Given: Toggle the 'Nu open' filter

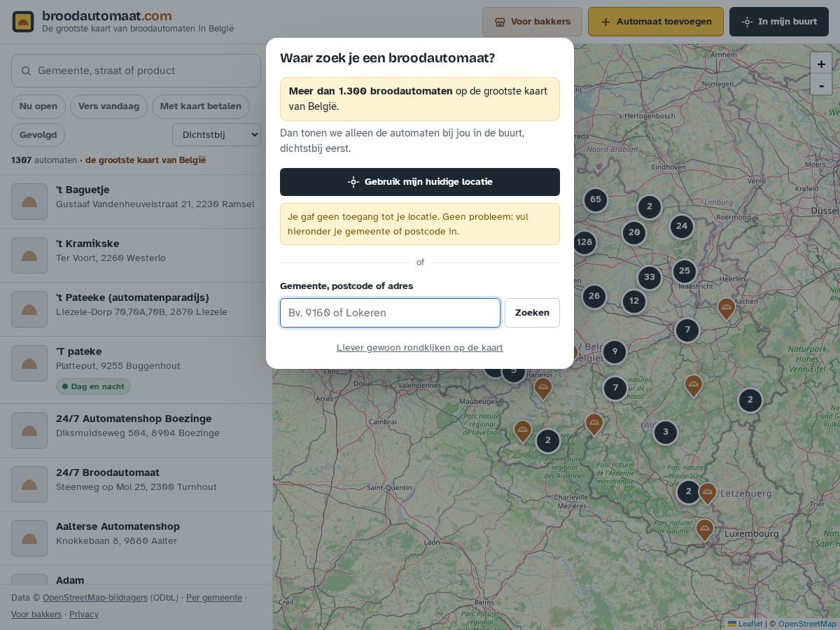Looking at the screenshot, I should (x=38, y=106).
